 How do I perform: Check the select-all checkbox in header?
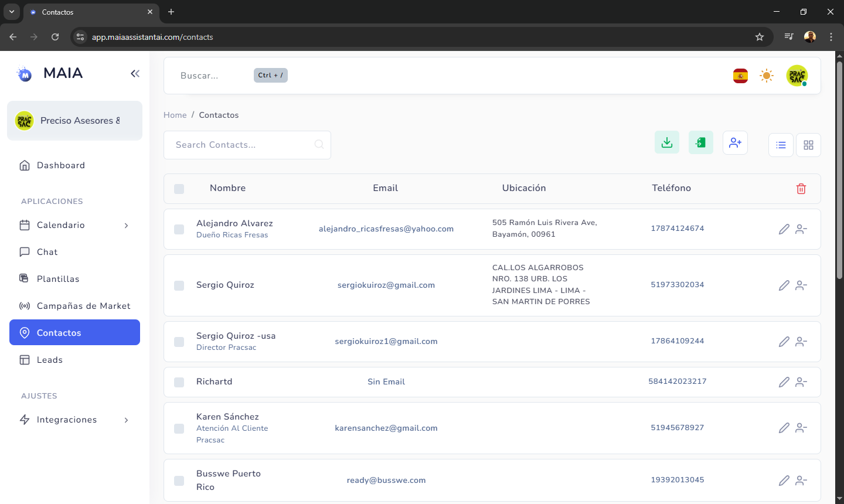click(179, 189)
